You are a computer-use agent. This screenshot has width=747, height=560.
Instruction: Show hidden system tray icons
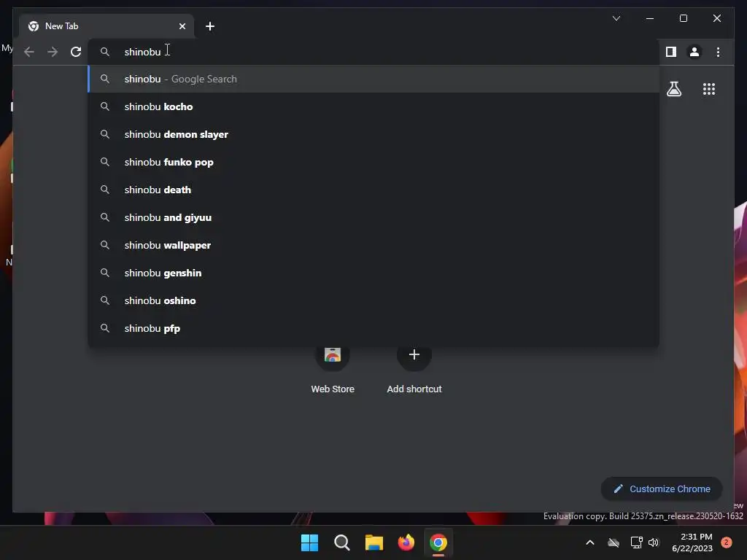point(589,542)
